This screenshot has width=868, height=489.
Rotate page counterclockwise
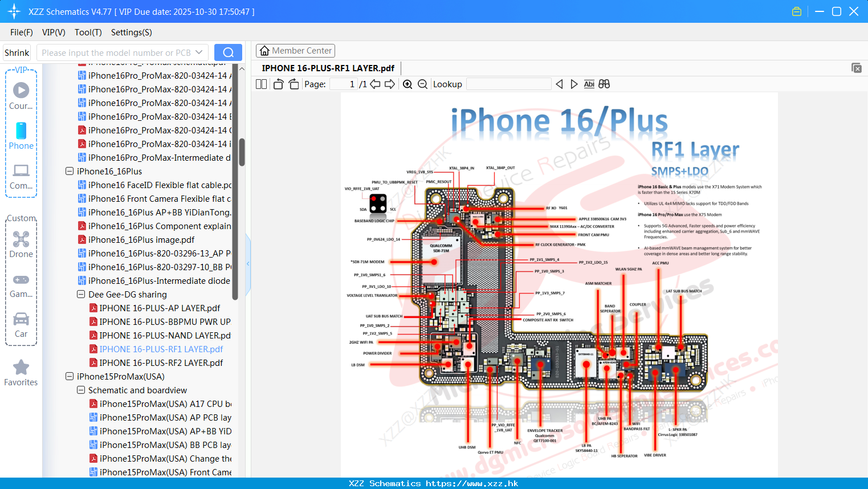(278, 84)
